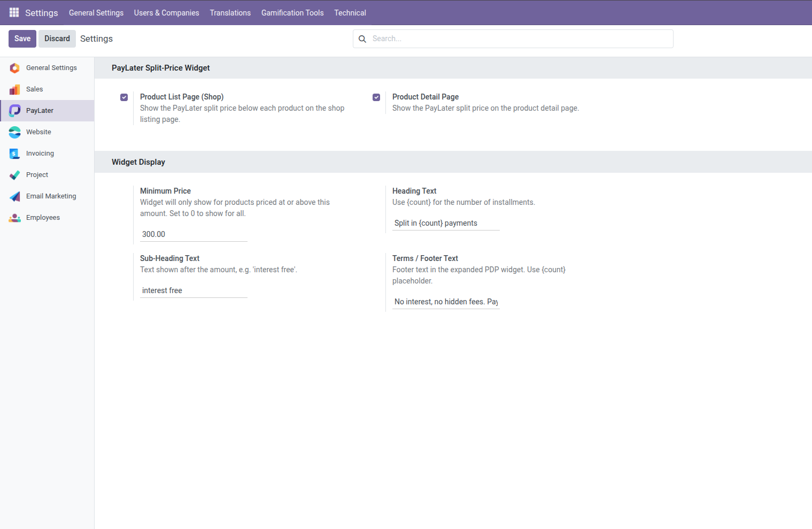Discard the settings changes

(x=57, y=39)
